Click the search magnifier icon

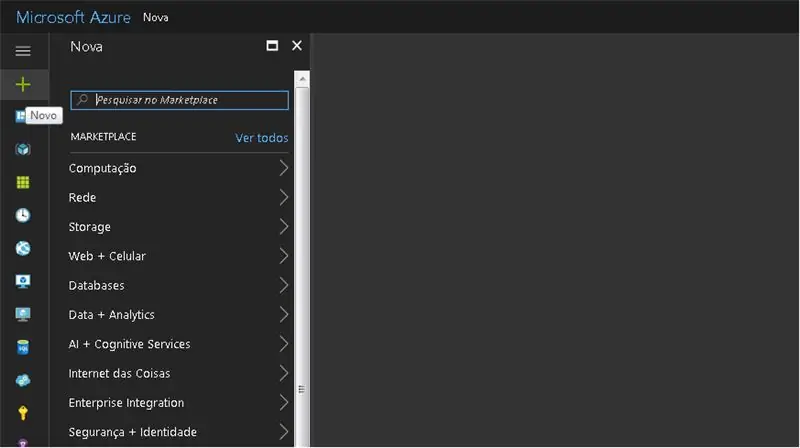tap(82, 99)
